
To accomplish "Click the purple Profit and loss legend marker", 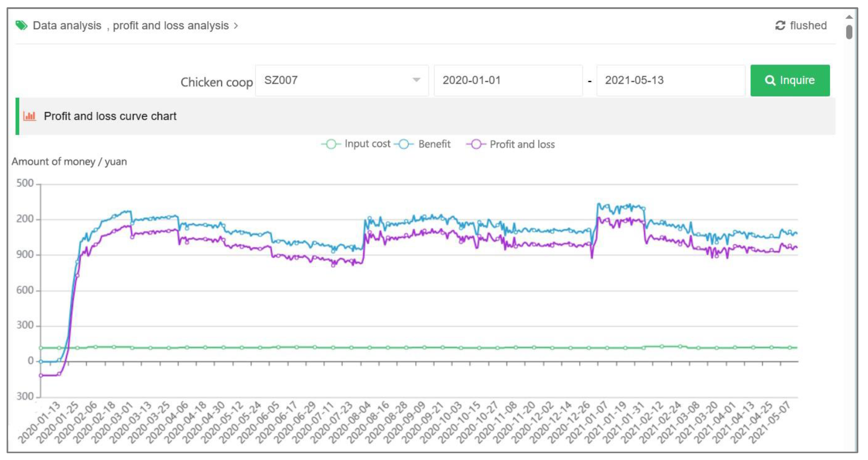I will (476, 144).
